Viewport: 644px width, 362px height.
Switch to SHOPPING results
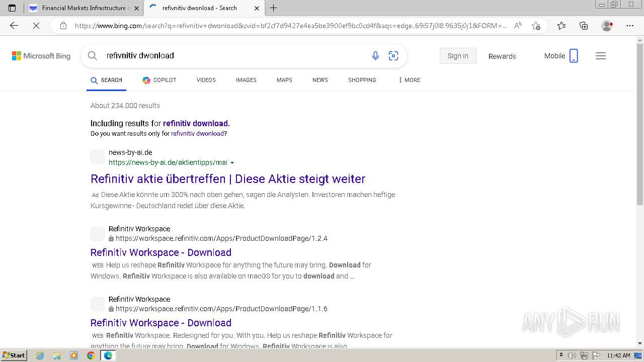pyautogui.click(x=362, y=80)
